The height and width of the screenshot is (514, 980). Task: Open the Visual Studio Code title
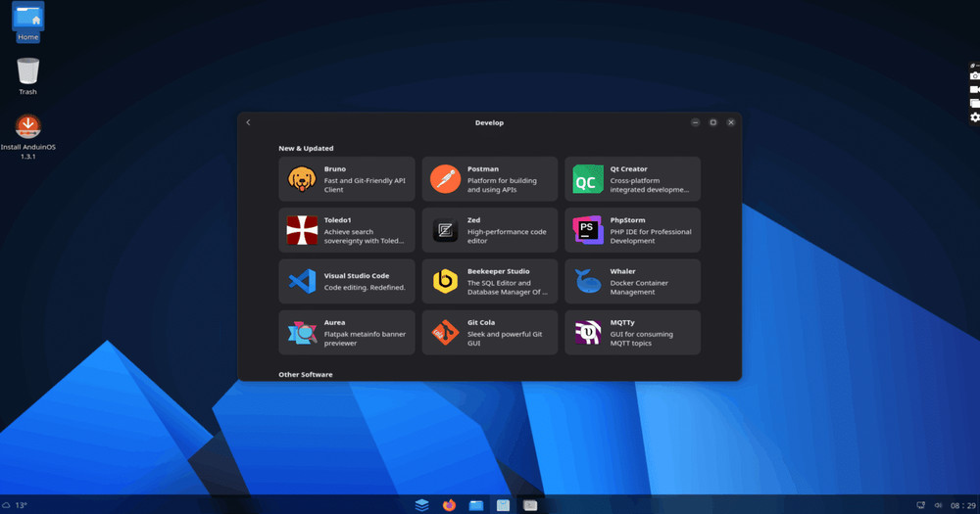click(357, 276)
